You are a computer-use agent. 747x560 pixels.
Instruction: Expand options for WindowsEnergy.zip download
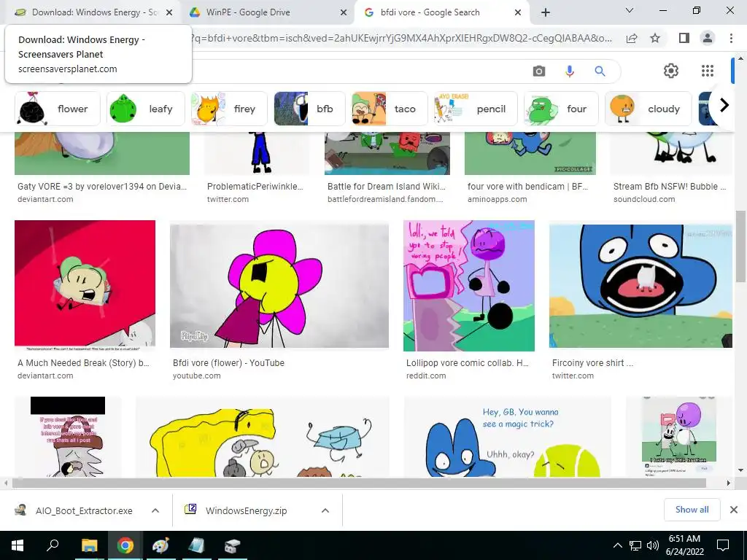325,510
